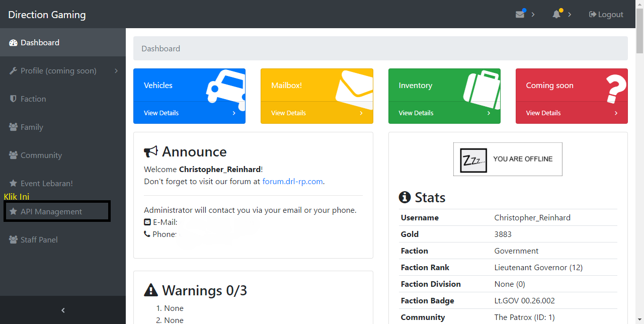The image size is (644, 324).
Task: Click the Faction Division value None (0)
Action: 510,284
